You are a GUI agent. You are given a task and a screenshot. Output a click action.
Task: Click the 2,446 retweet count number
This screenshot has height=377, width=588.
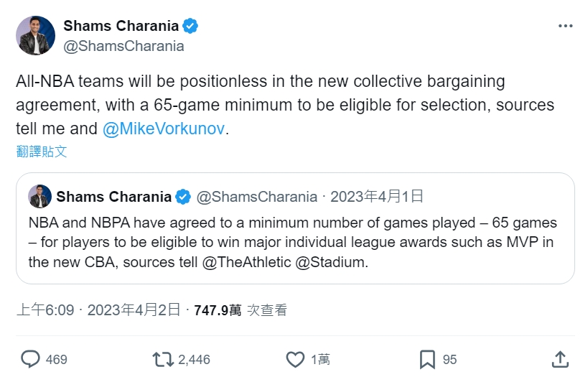click(193, 359)
